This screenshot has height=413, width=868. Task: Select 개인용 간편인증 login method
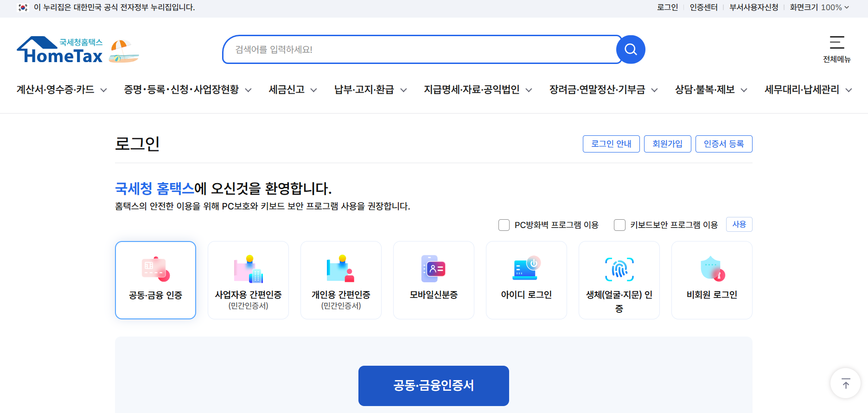tap(341, 280)
